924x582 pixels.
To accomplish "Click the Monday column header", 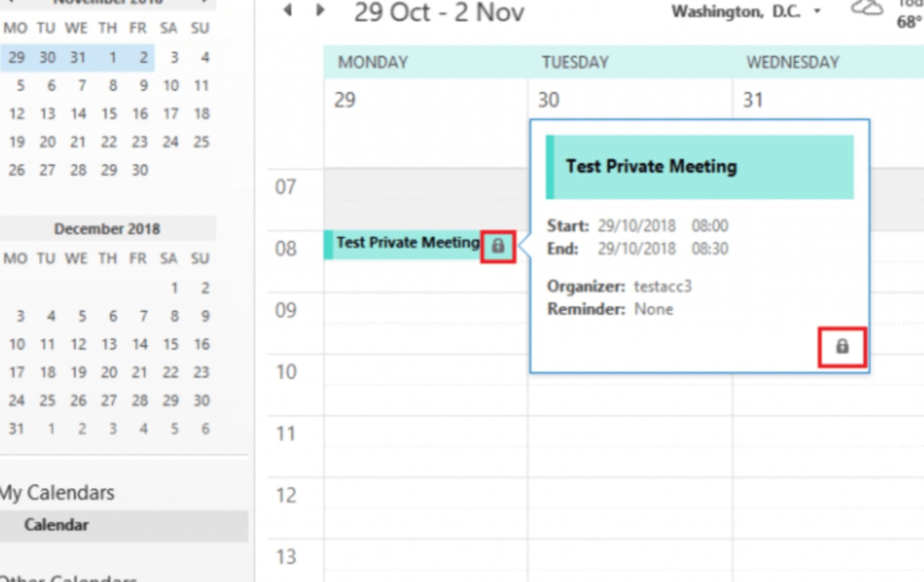I will point(373,62).
